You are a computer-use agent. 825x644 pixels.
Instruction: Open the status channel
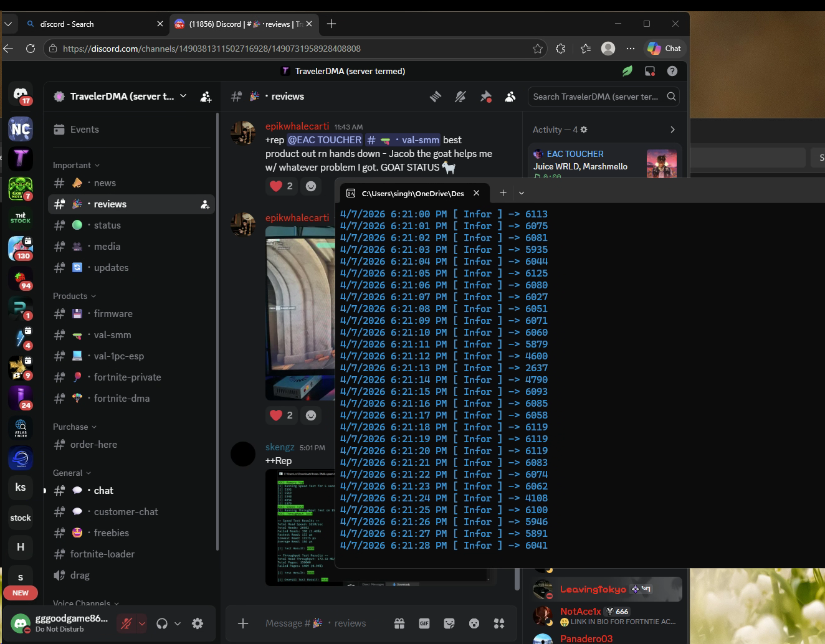click(x=131, y=225)
